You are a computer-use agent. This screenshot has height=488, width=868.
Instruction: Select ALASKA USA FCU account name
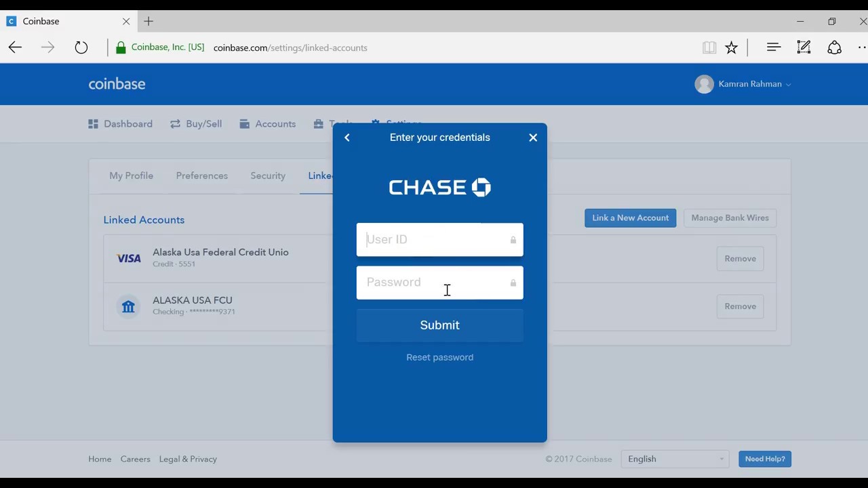tap(193, 300)
